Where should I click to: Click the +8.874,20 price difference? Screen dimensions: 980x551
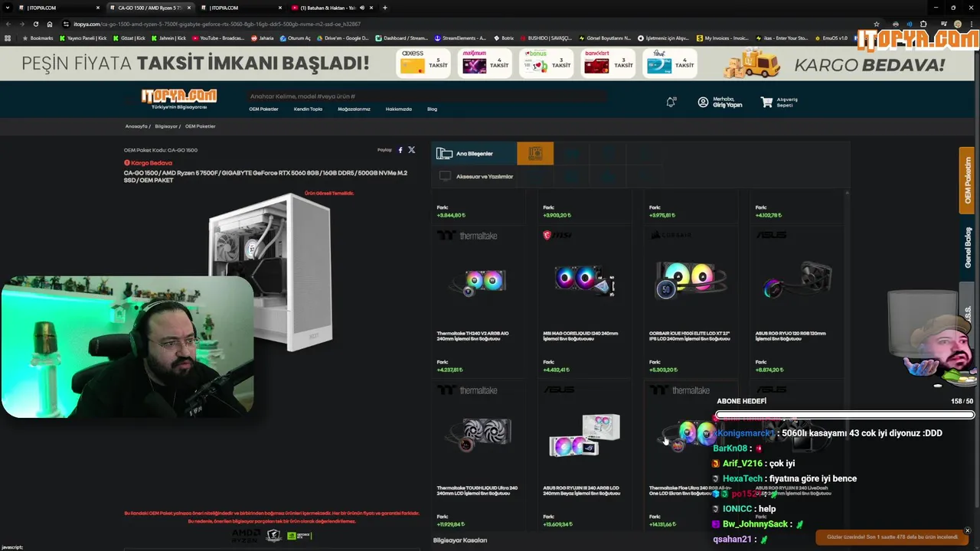click(x=769, y=370)
